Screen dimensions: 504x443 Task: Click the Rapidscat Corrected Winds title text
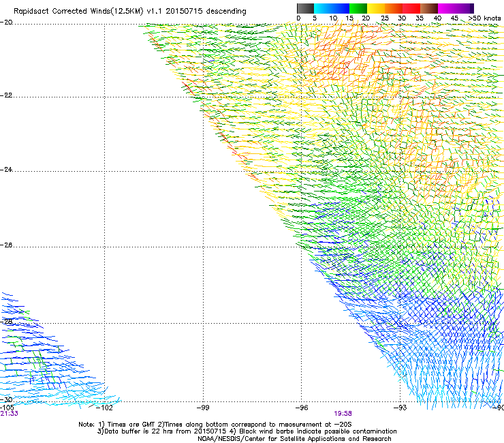pos(130,12)
